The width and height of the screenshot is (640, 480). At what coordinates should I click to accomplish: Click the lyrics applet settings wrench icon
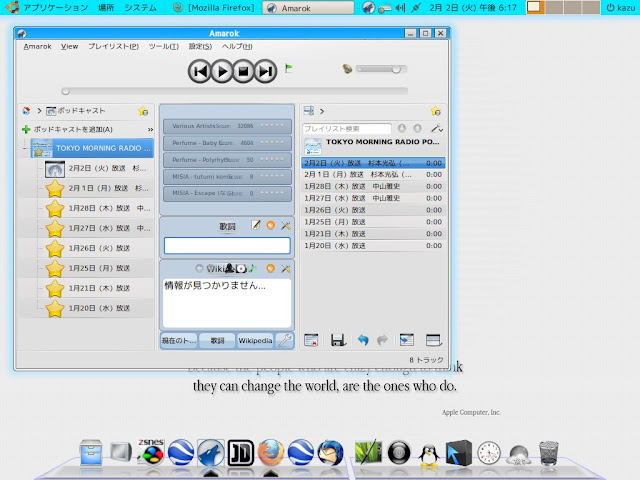pos(286,225)
